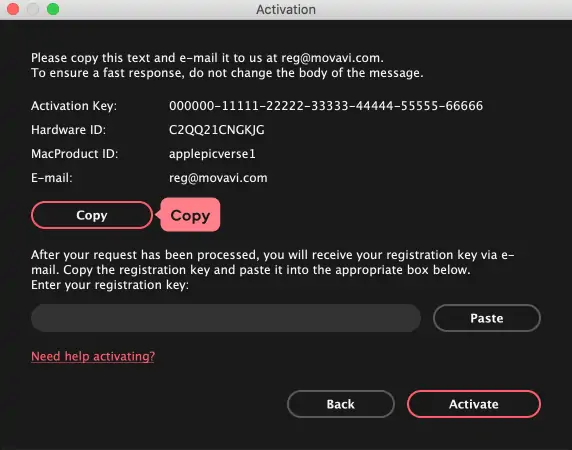Open the Need help activating link

93,356
